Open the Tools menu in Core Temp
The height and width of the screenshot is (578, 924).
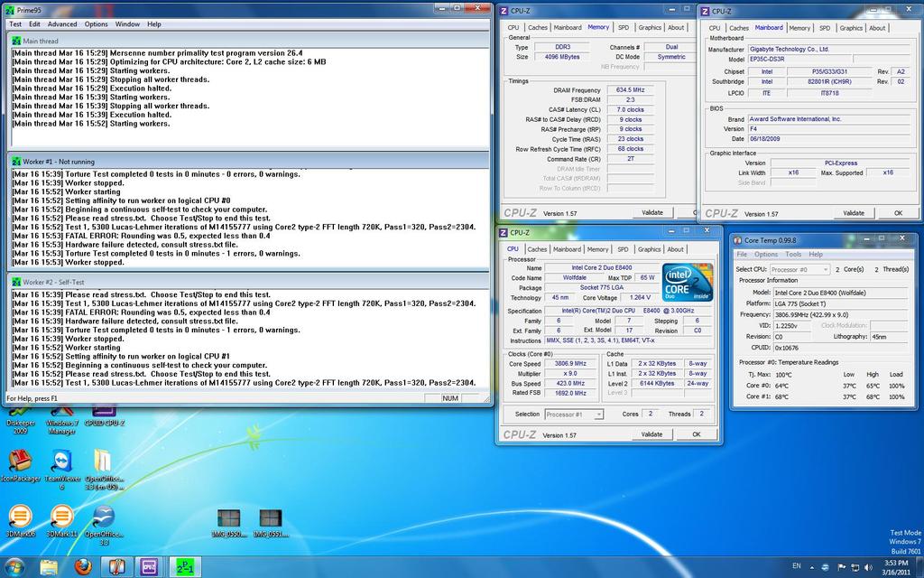(793, 254)
